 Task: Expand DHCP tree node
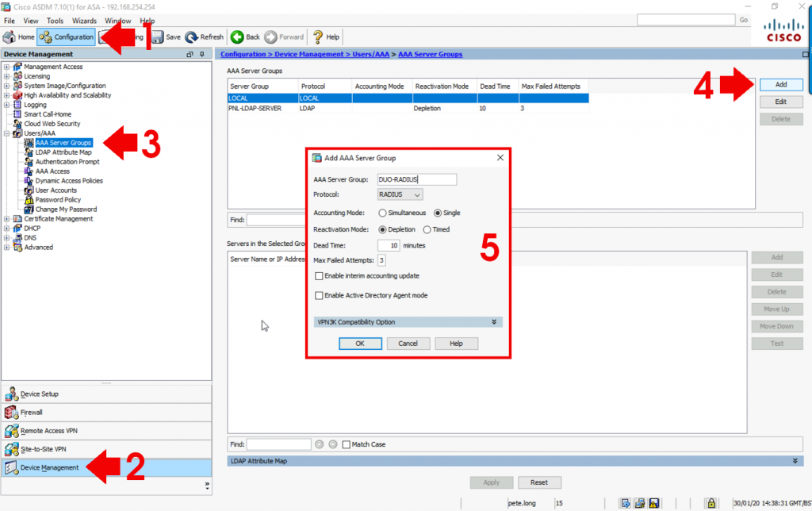click(x=6, y=229)
